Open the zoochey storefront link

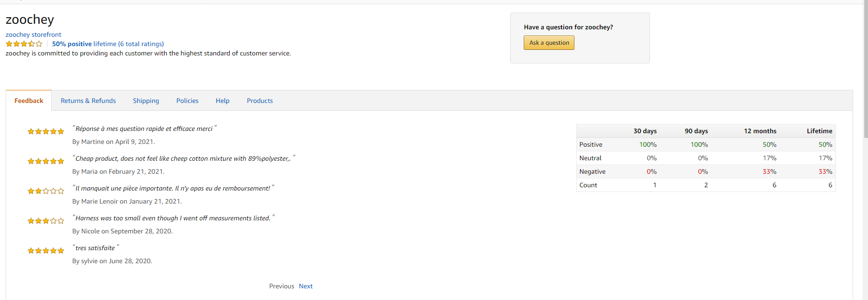click(x=33, y=34)
